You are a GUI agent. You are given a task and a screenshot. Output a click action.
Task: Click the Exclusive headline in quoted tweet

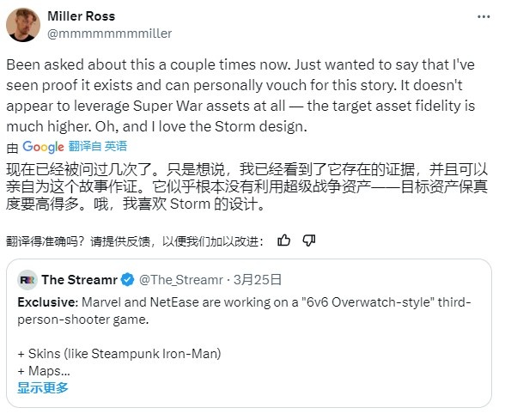pyautogui.click(x=48, y=302)
